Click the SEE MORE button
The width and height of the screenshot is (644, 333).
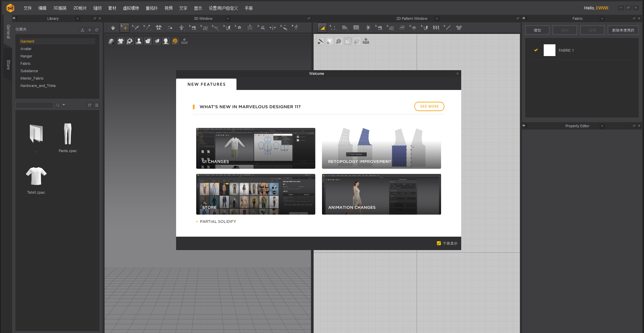coord(429,106)
